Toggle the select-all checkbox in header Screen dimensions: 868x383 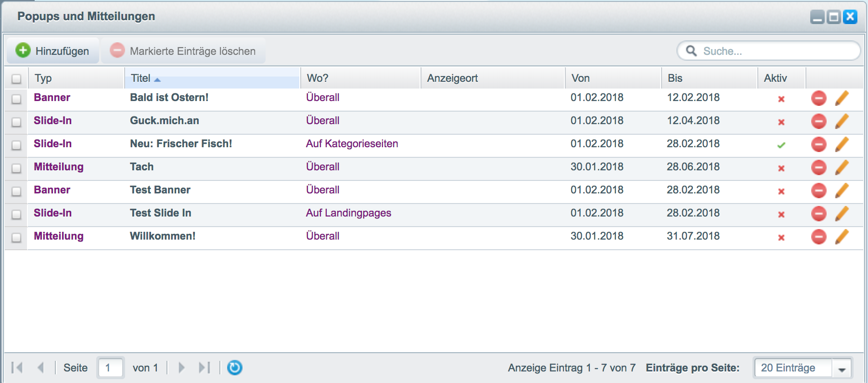[x=16, y=78]
